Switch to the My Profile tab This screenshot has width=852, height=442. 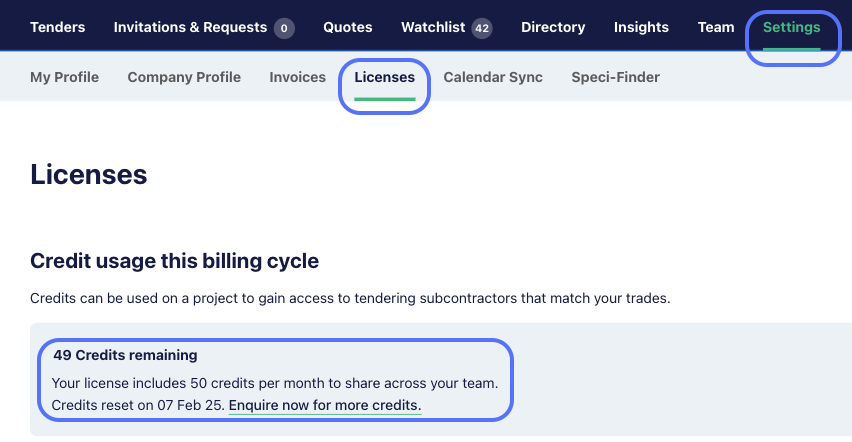pos(65,77)
